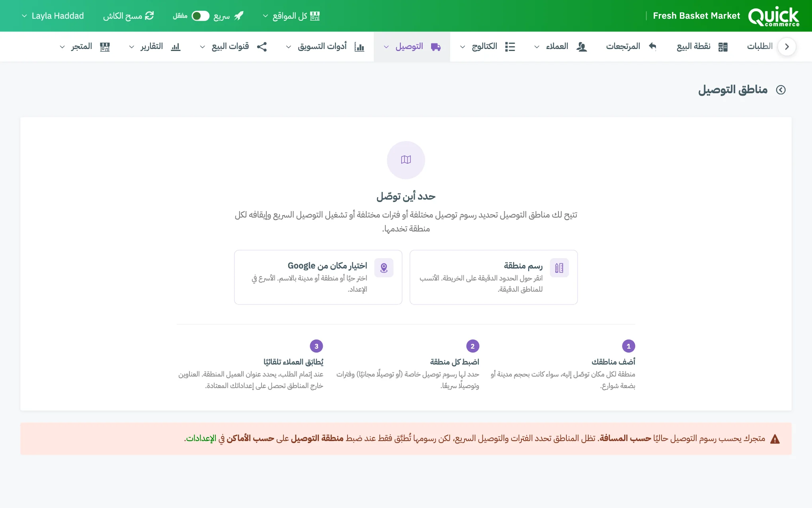Click the العملاء person icon
The height and width of the screenshot is (508, 812).
click(582, 47)
